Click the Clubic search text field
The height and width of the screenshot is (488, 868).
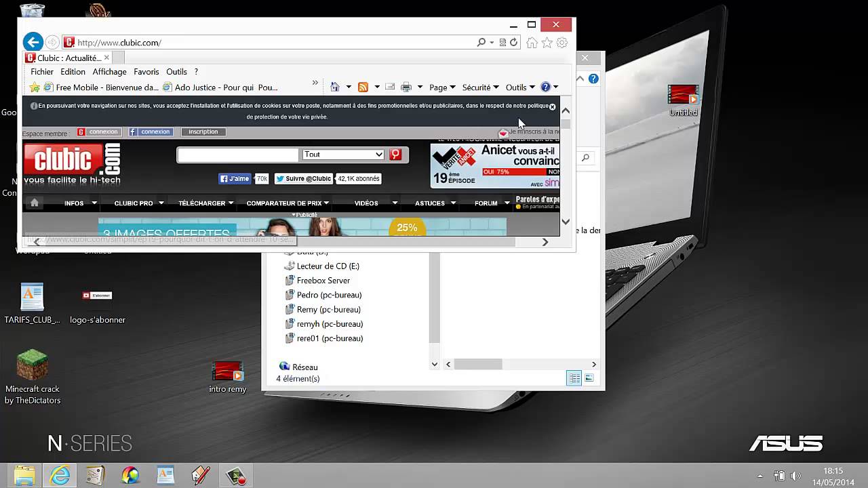pos(238,155)
